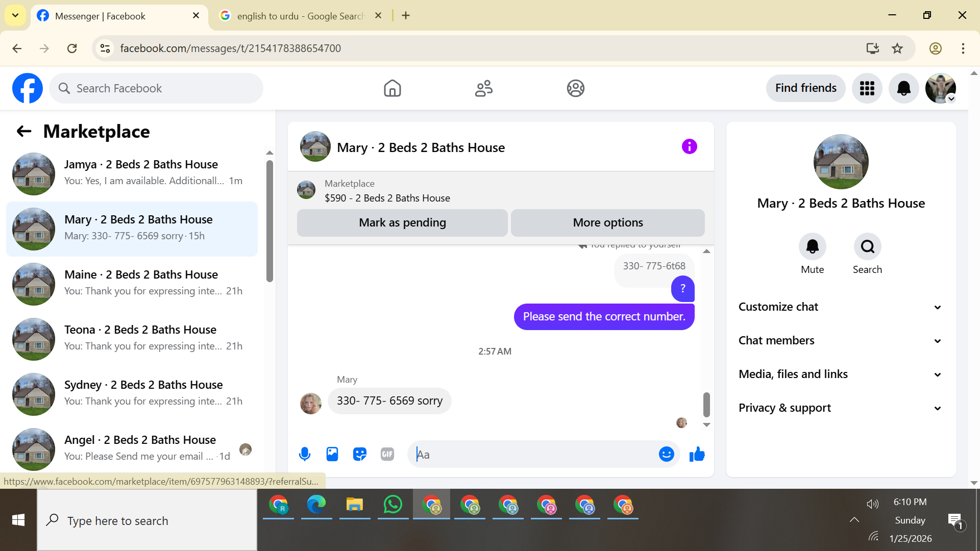
Task: Click the large house photo in info panel
Action: click(841, 162)
